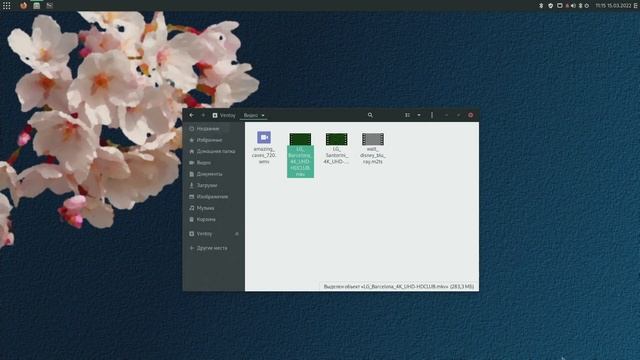Open the Видео sidebar entry
This screenshot has width=640, height=360.
point(213,163)
